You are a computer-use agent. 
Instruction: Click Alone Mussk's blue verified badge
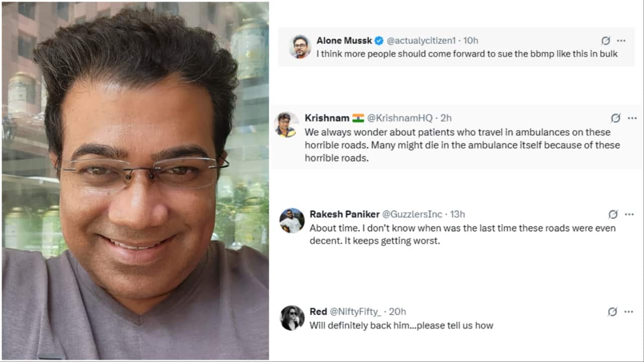pos(379,41)
